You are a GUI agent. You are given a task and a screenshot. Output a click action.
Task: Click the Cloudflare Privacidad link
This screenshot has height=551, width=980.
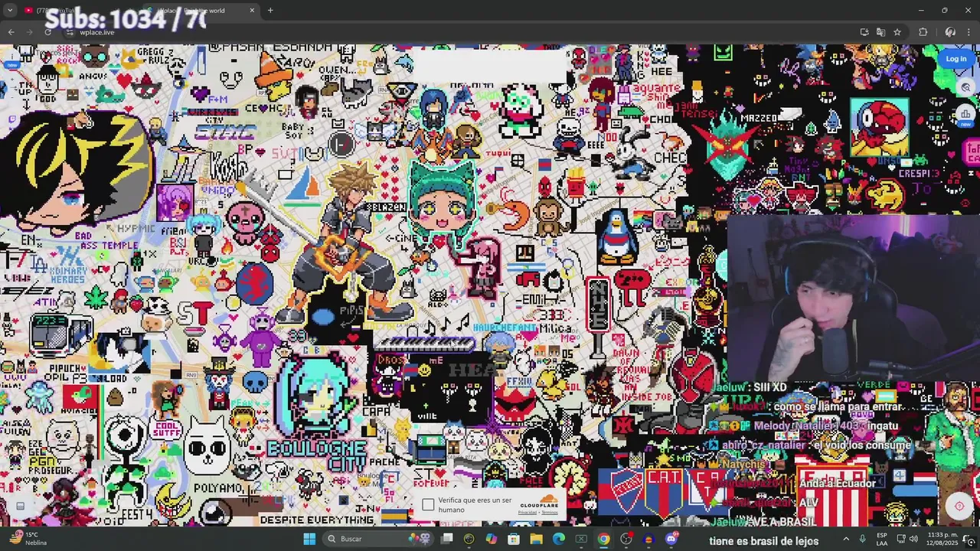tap(528, 513)
